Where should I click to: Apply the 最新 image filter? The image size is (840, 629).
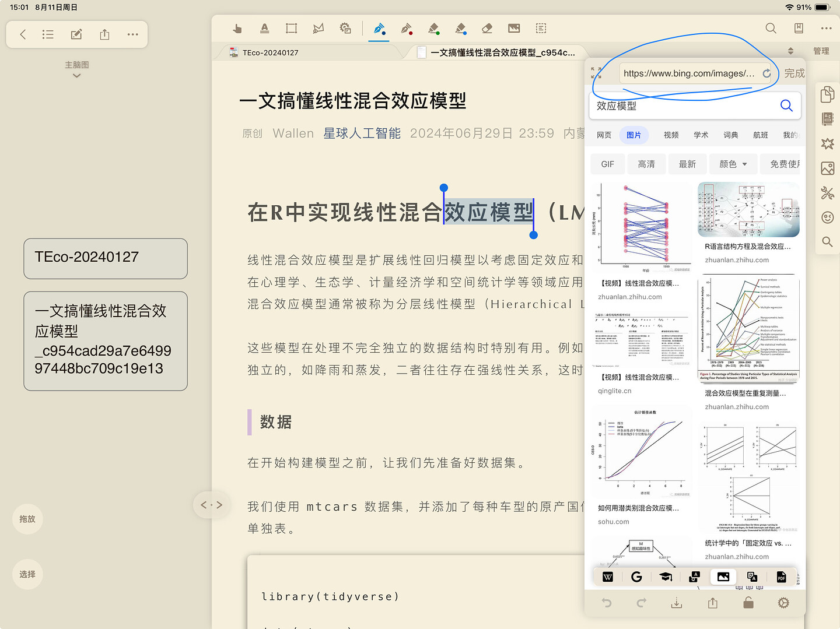(x=687, y=164)
